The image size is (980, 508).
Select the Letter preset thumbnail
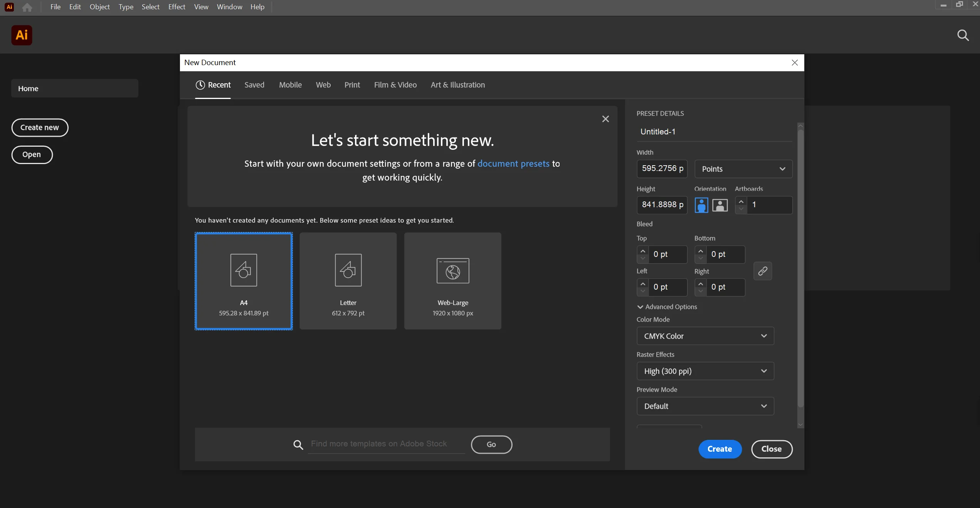point(348,280)
